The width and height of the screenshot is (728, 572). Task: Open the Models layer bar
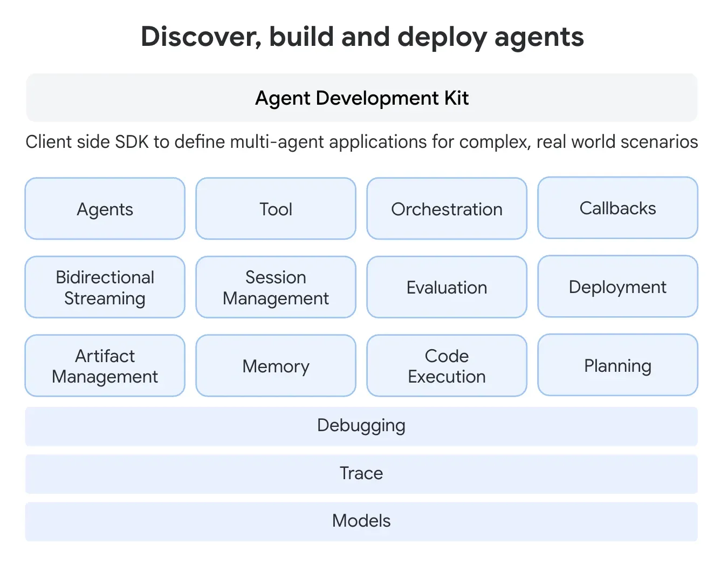[361, 521]
